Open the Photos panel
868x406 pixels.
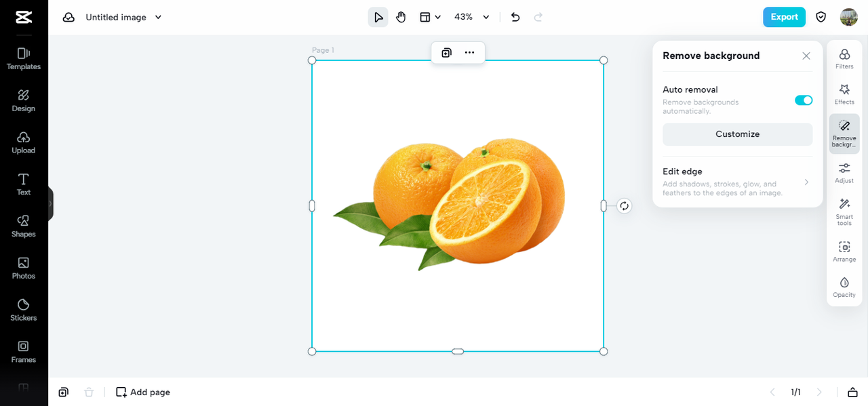24,268
